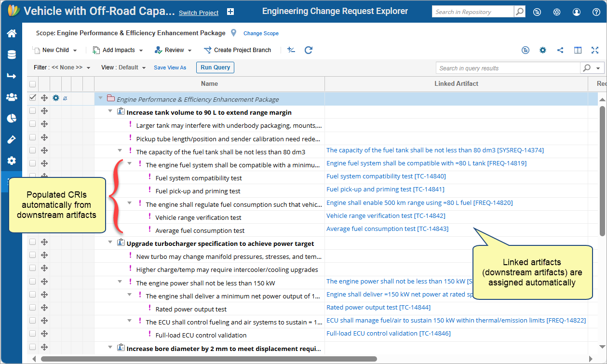
Task: Open the Add Impacts menu
Action: (x=118, y=50)
